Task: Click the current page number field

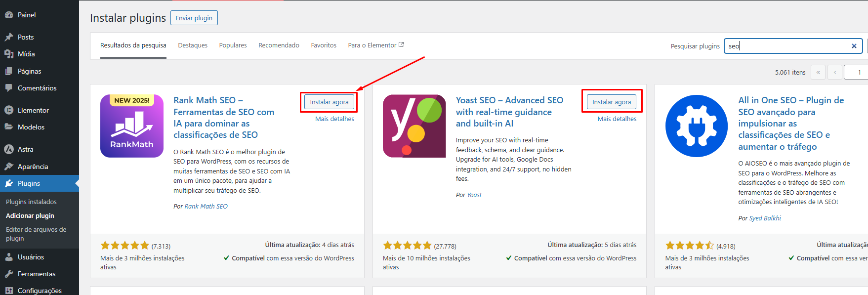Action: 856,72
